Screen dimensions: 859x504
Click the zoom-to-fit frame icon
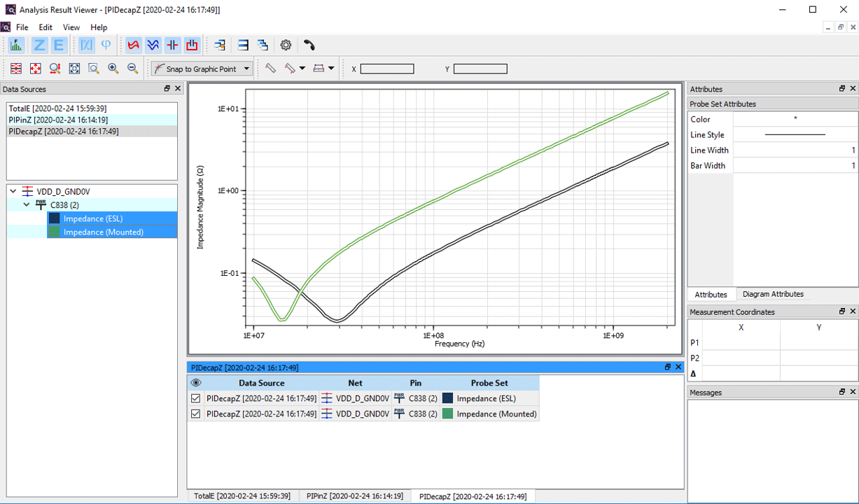click(x=74, y=69)
